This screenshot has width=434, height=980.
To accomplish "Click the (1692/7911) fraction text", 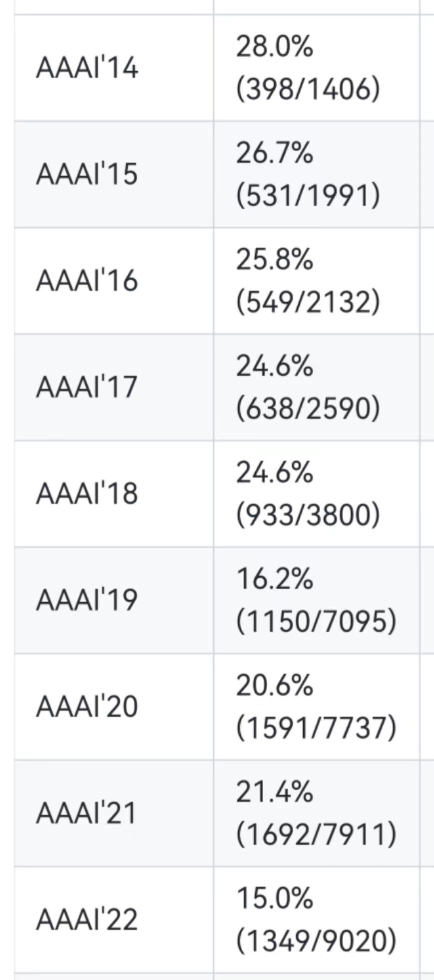I will point(316,834).
